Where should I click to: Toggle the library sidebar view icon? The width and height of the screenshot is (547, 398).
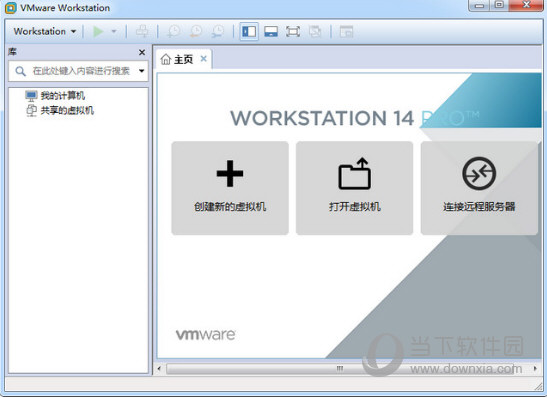coord(249,32)
